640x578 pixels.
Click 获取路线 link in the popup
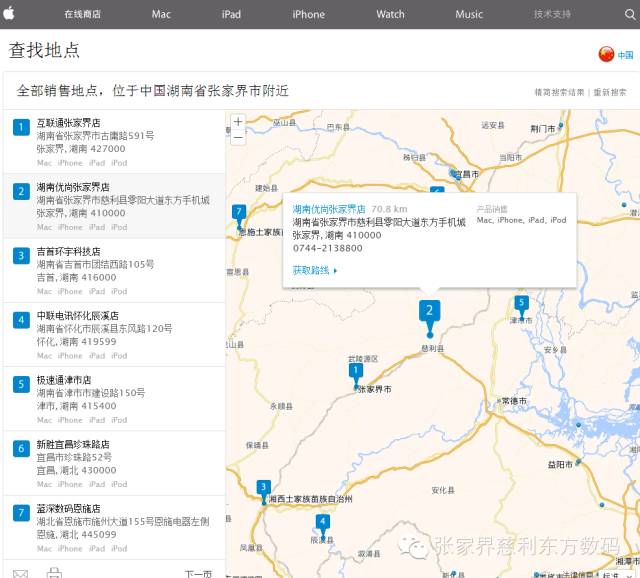(314, 270)
